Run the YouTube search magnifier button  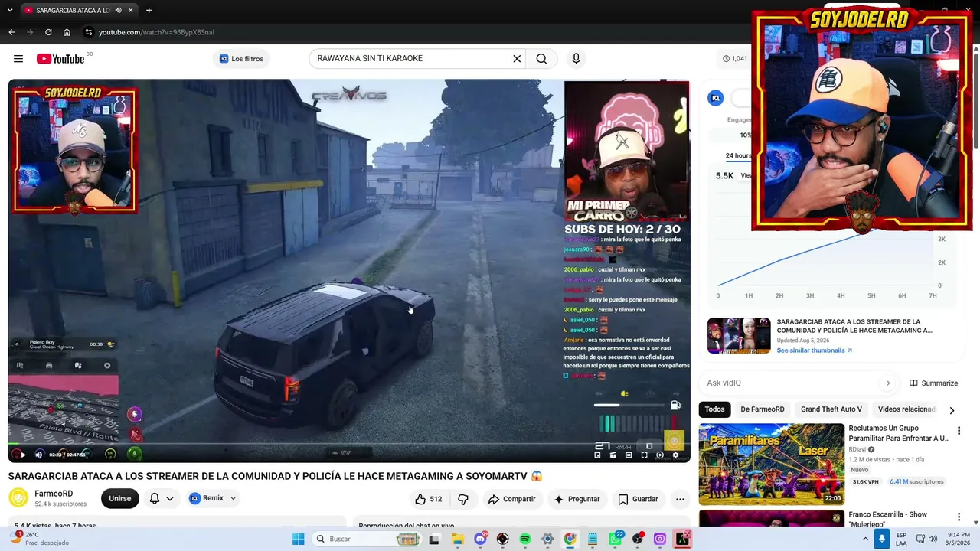541,59
